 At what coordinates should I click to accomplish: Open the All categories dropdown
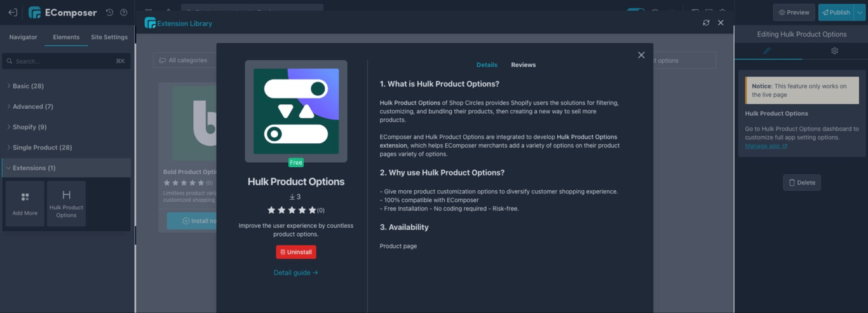184,60
